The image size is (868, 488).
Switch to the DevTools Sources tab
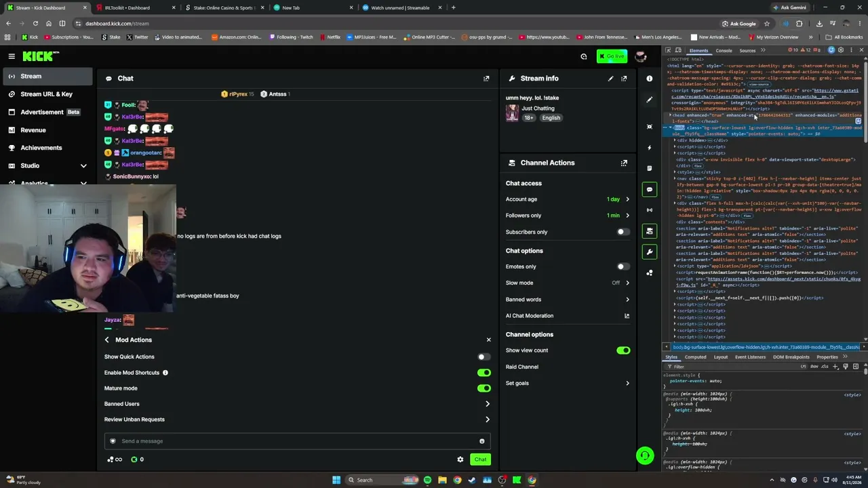(747, 51)
